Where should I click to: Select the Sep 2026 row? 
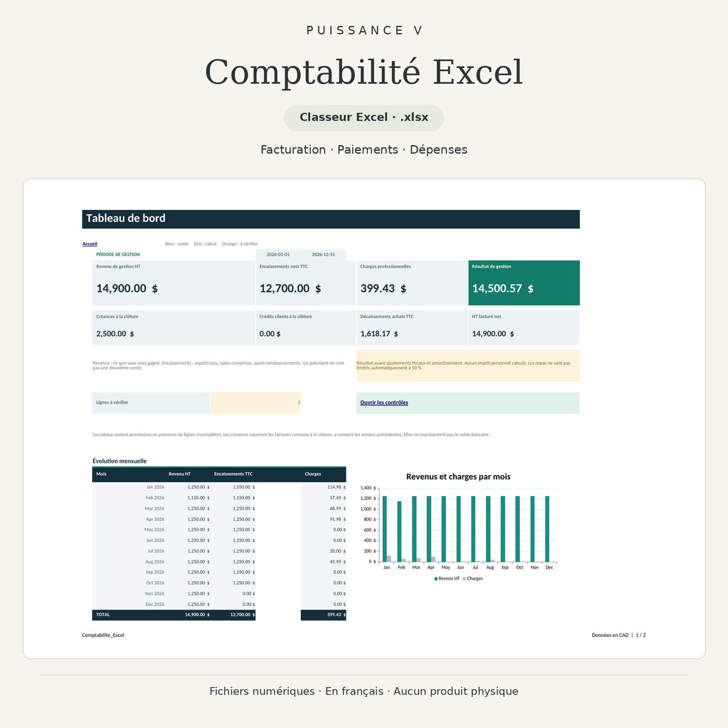click(219, 572)
